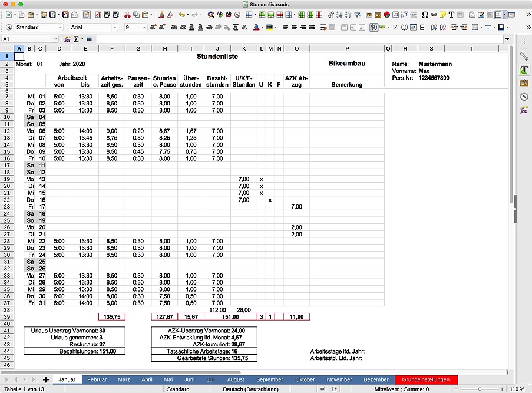The width and height of the screenshot is (532, 393).
Task: Expand the formatting toolbar overflow chevron
Action: pos(528,27)
